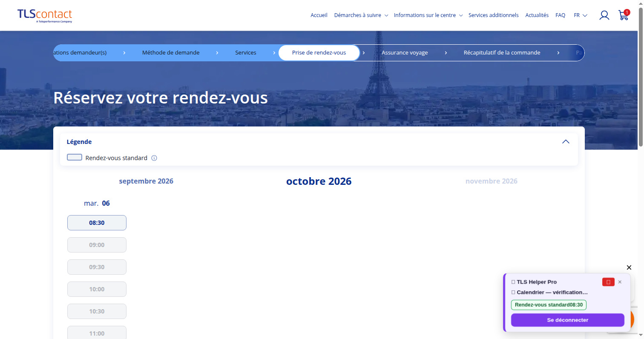Dismiss the floating widget with the black X

(629, 267)
